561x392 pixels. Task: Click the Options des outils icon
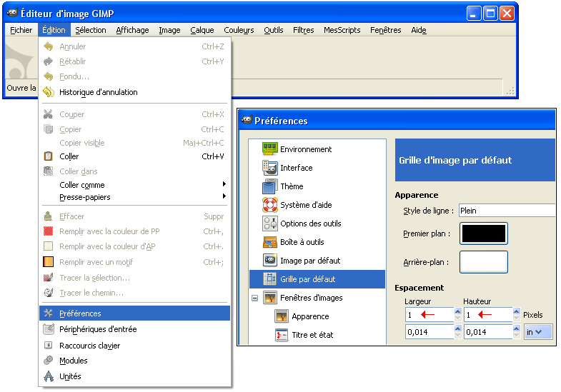(269, 223)
